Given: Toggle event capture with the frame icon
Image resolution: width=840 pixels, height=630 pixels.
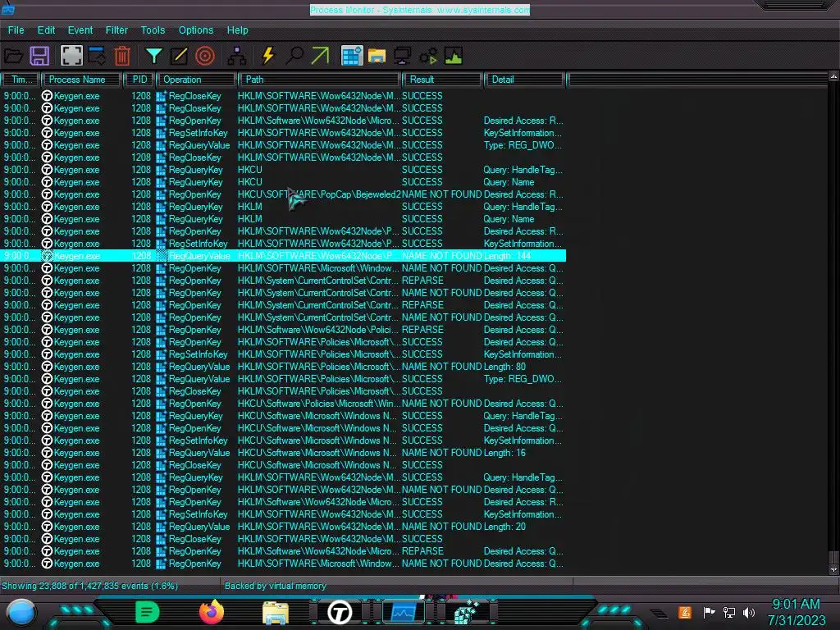Looking at the screenshot, I should [71, 56].
